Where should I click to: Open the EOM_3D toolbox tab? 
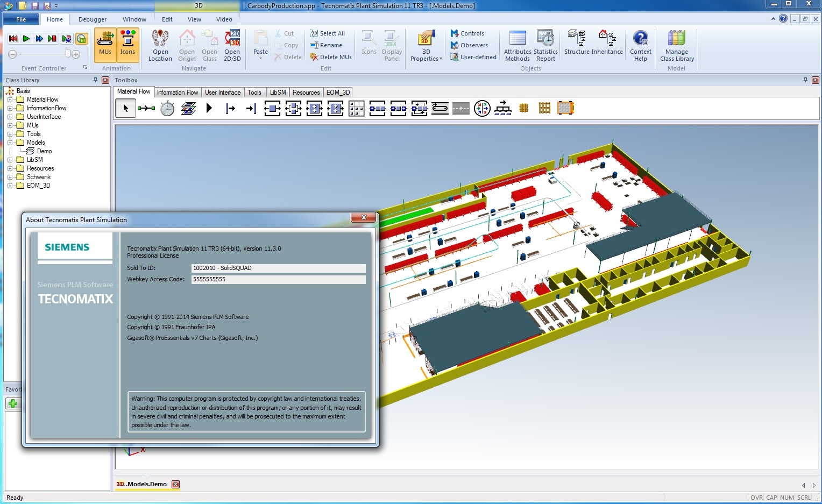point(338,93)
